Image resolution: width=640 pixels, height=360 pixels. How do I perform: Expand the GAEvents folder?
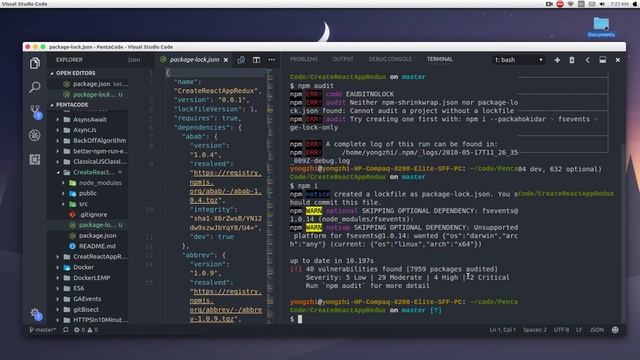87,299
